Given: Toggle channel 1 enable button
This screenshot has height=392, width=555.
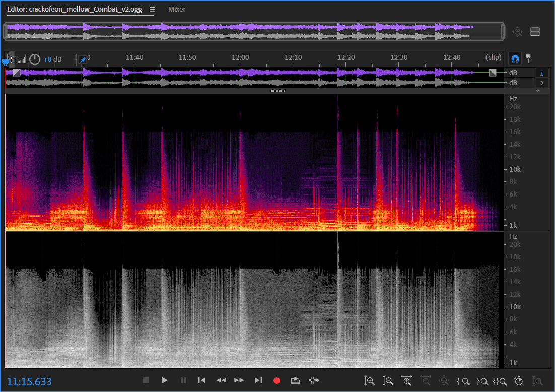Looking at the screenshot, I should tap(541, 73).
